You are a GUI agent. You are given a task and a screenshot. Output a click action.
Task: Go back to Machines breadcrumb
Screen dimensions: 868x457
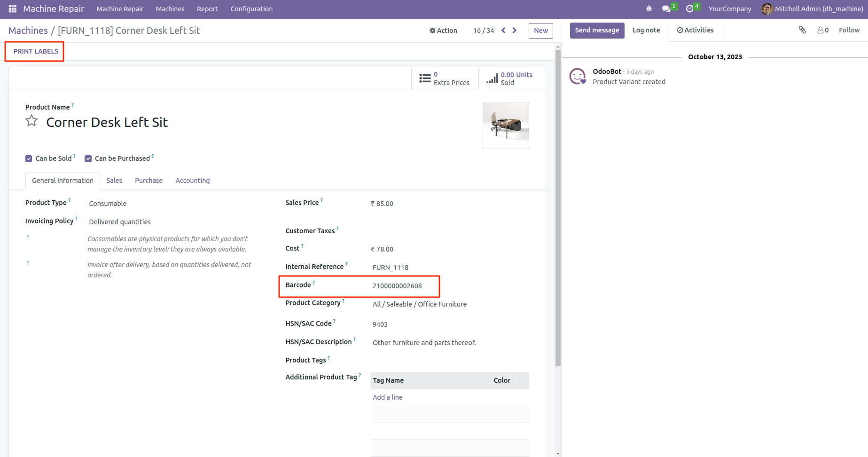[x=28, y=31]
